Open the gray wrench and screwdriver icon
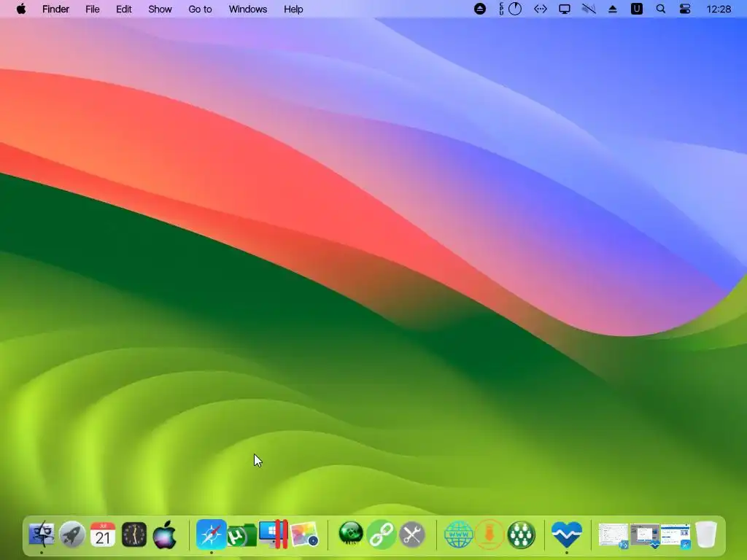747x560 pixels. pyautogui.click(x=412, y=534)
